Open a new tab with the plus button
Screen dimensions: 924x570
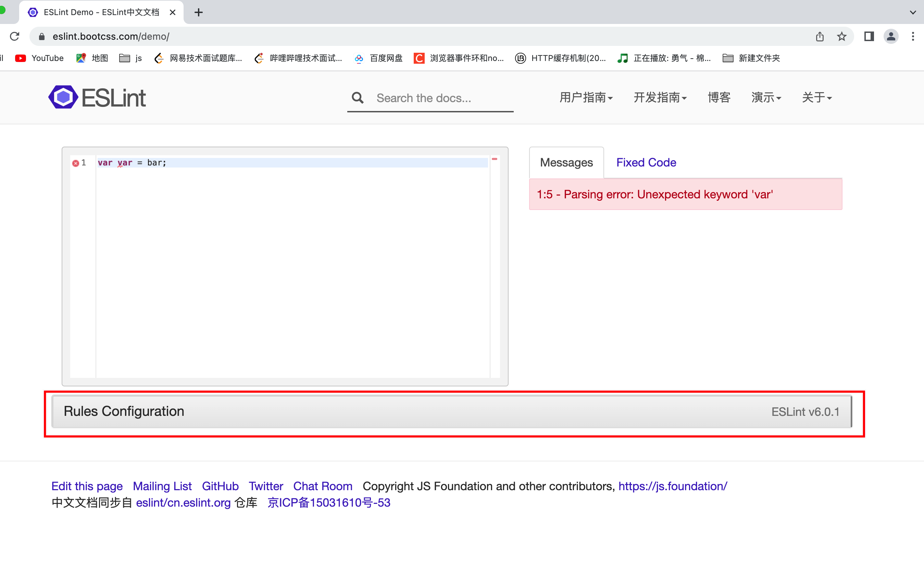(x=199, y=12)
